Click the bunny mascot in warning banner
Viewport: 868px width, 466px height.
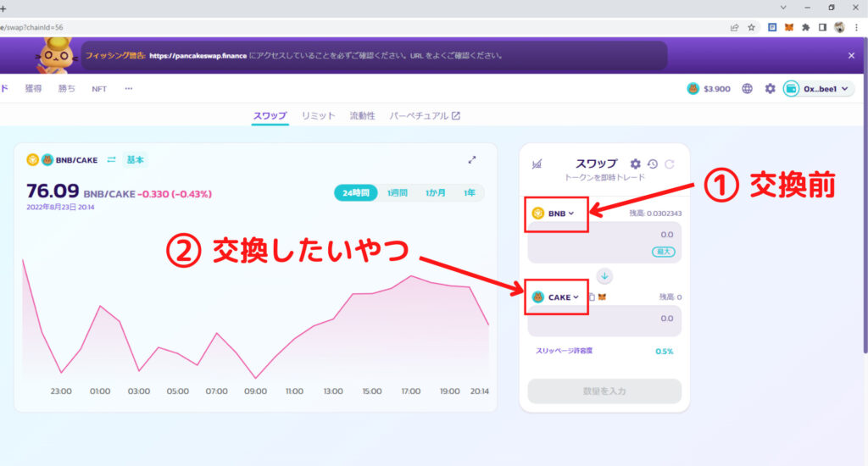pyautogui.click(x=55, y=55)
